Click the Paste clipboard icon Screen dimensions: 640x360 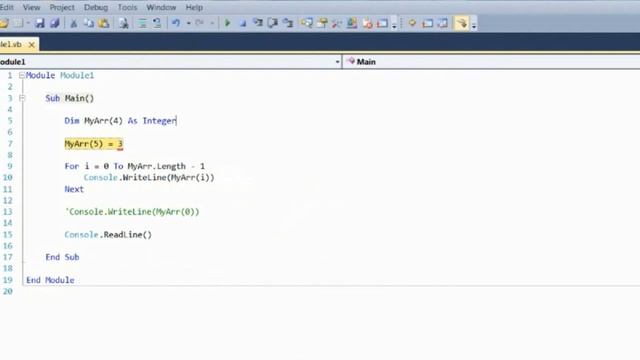pos(104,23)
